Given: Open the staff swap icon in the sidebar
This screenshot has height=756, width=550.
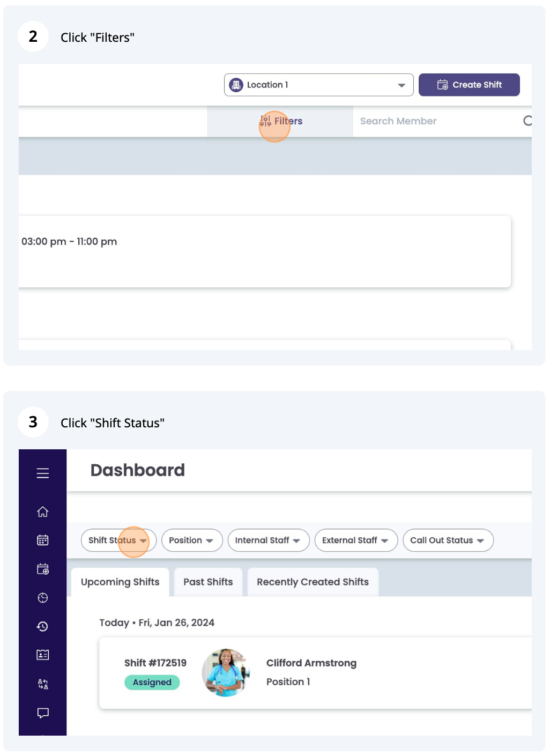Looking at the screenshot, I should coord(43,684).
